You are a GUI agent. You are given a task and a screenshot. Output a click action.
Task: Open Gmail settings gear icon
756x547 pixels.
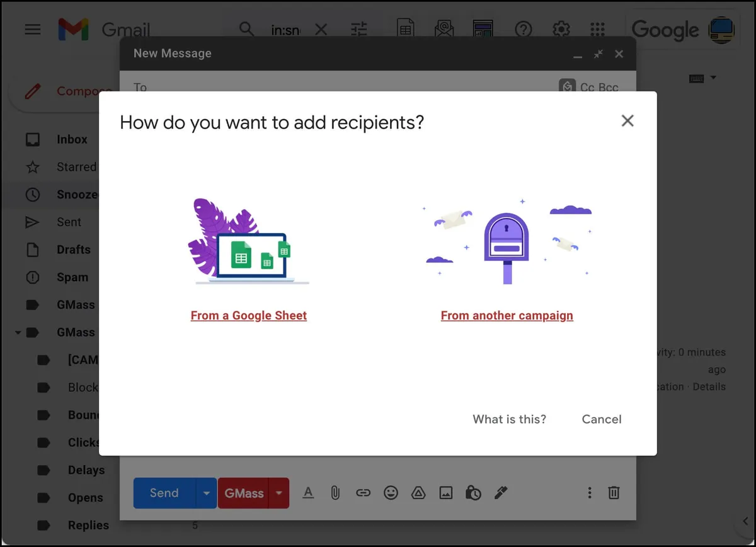tap(561, 29)
